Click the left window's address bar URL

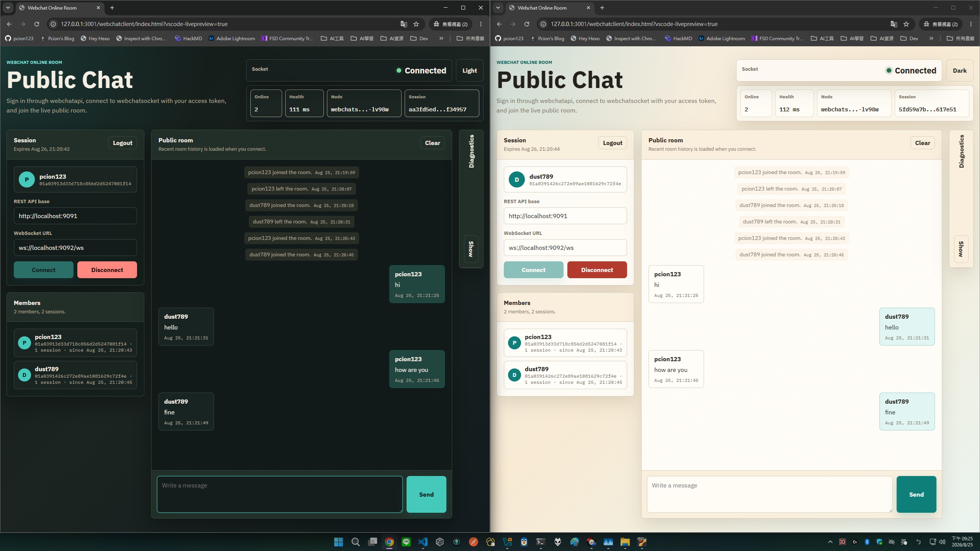[144, 24]
